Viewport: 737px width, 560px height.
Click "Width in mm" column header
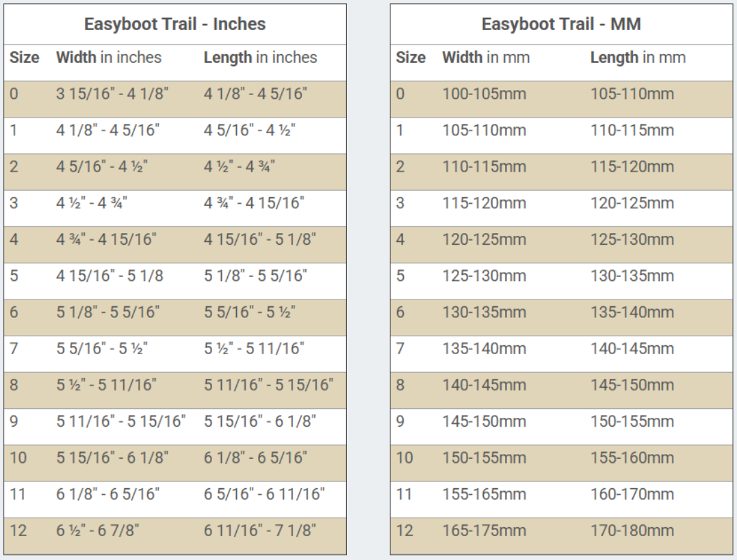486,57
